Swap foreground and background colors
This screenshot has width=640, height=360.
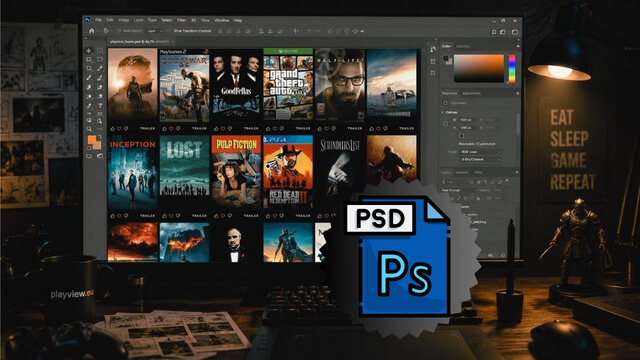[100, 137]
